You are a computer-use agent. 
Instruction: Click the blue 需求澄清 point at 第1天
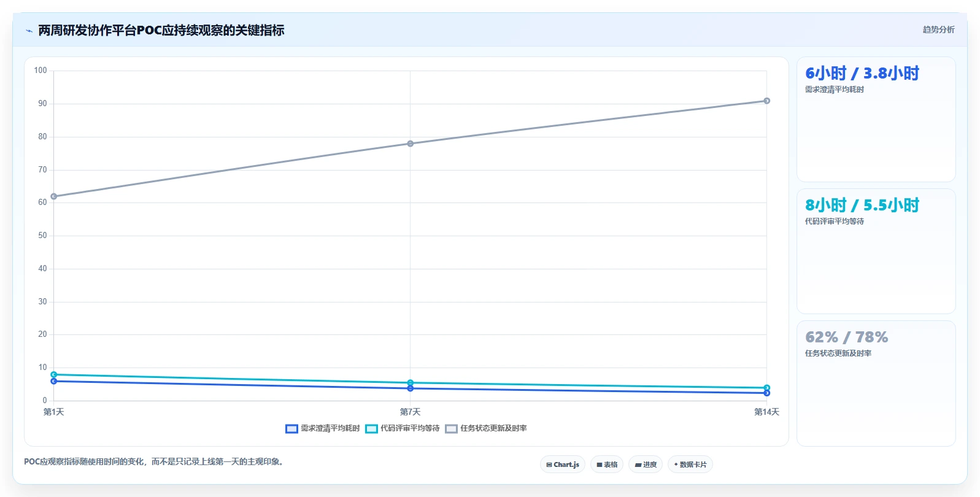click(x=54, y=381)
